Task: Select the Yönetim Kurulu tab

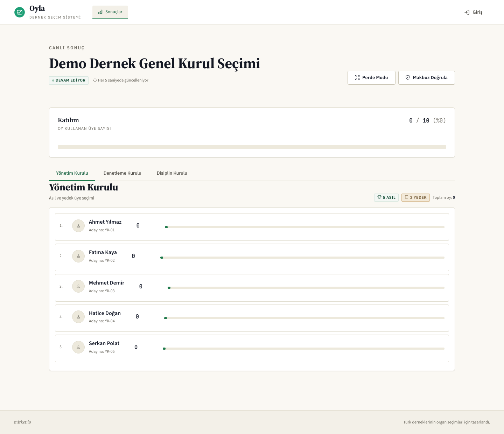Action: pos(72,173)
